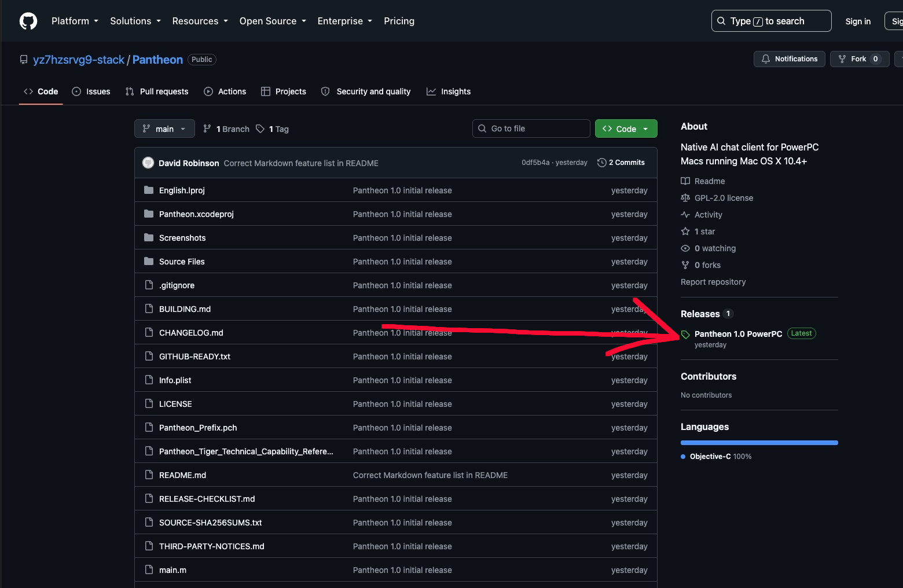
Task: Click the commit history clock icon
Action: click(x=602, y=163)
